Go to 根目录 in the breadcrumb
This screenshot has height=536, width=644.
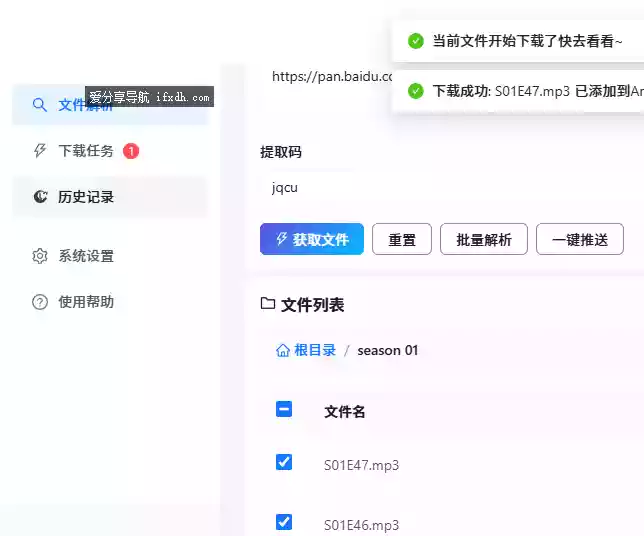click(315, 350)
